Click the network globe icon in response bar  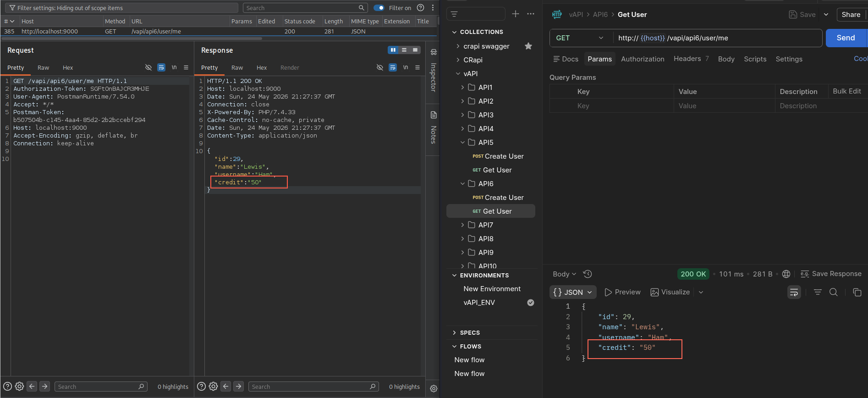(786, 274)
